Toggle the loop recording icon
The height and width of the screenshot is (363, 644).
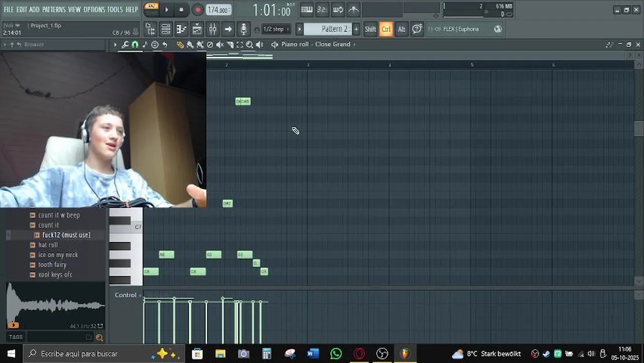coord(338,10)
